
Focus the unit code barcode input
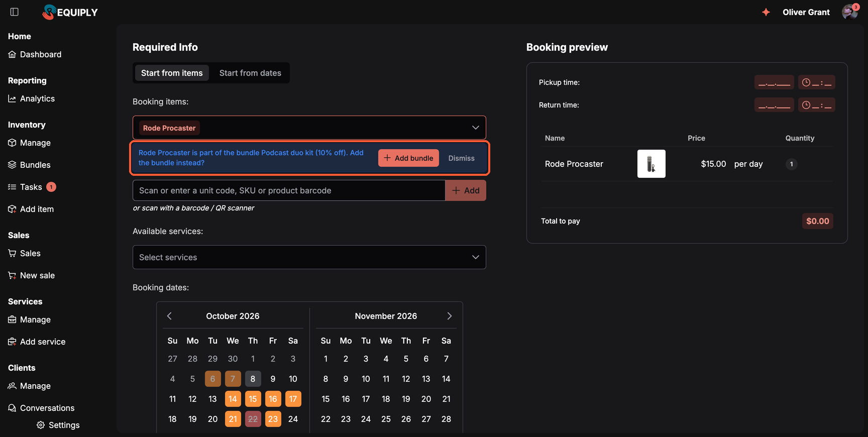pyautogui.click(x=289, y=190)
